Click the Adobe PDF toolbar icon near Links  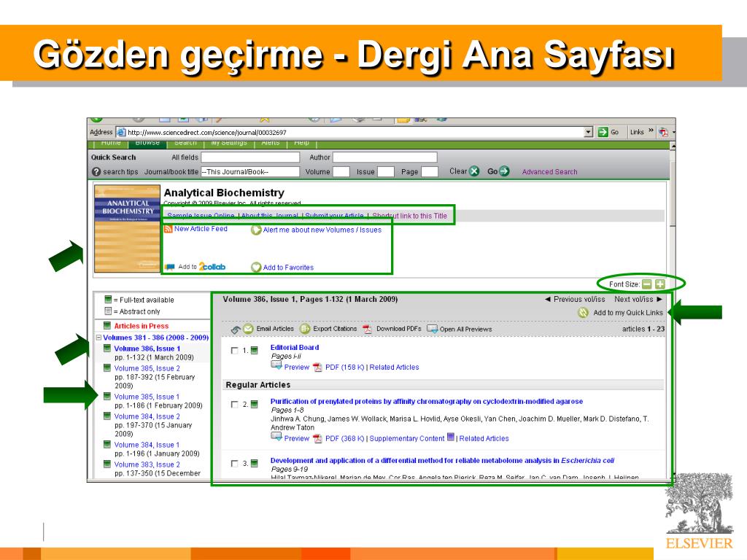663,132
